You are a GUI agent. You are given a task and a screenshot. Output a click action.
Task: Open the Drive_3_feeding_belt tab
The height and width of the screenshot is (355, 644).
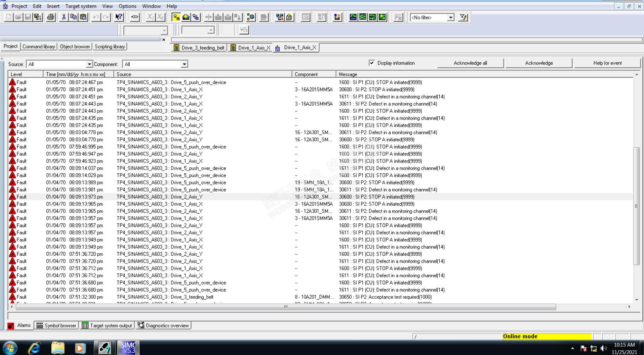[199, 47]
